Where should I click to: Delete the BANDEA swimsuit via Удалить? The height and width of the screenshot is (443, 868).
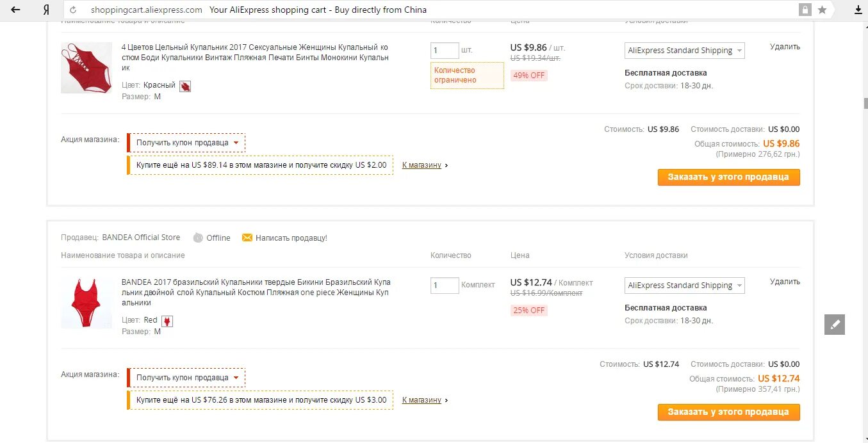pos(785,282)
